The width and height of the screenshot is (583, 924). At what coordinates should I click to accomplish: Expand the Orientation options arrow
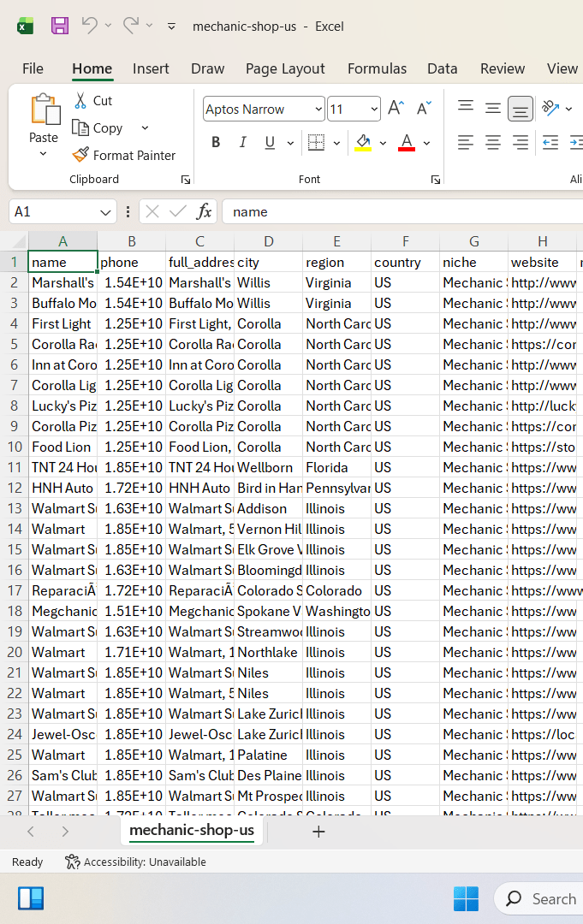point(568,109)
